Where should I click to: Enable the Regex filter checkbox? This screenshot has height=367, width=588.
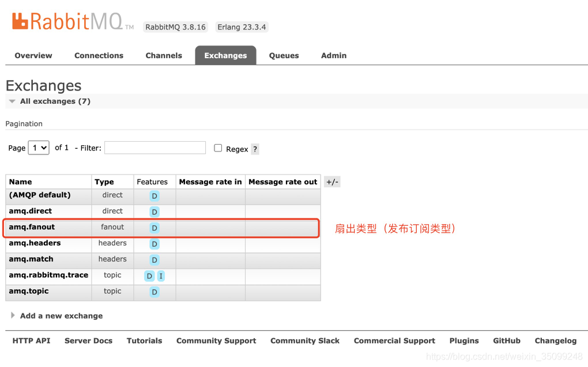[218, 148]
